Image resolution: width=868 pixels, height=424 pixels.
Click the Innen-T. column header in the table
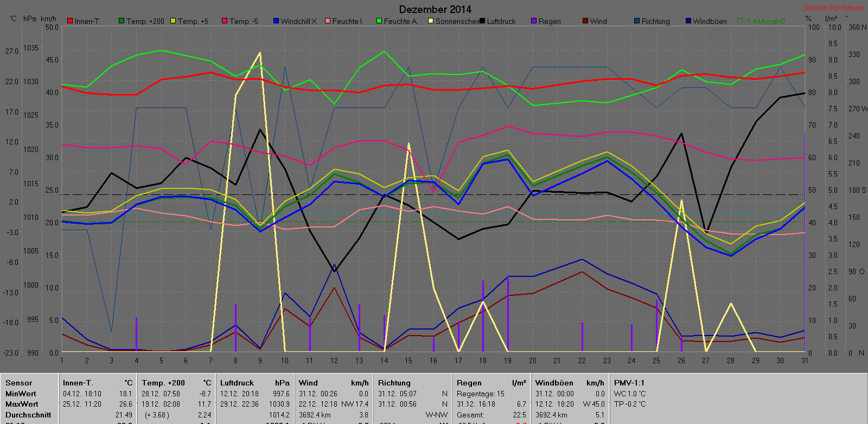point(98,383)
